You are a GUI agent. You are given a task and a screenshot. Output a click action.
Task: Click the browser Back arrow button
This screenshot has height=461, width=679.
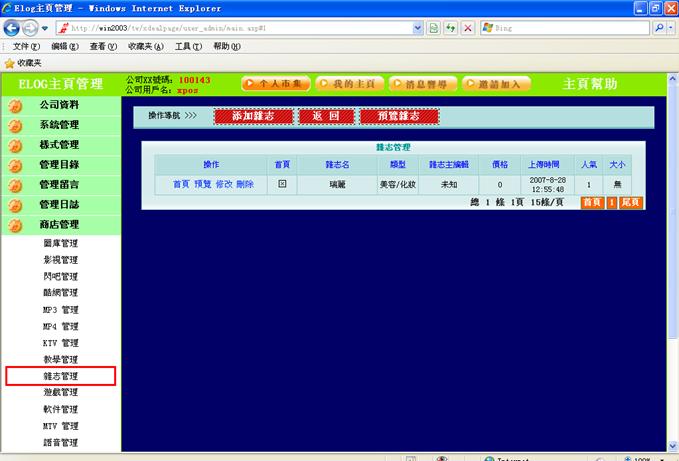pyautogui.click(x=15, y=28)
